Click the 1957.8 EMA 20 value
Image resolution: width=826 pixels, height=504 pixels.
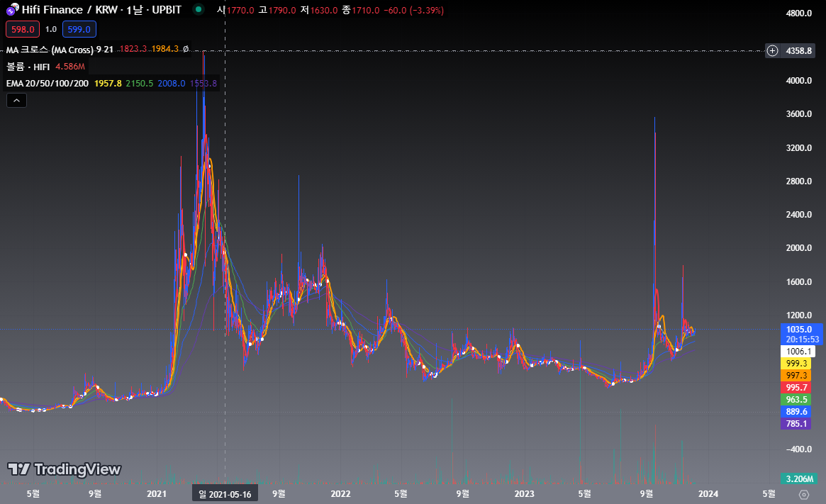click(x=108, y=83)
